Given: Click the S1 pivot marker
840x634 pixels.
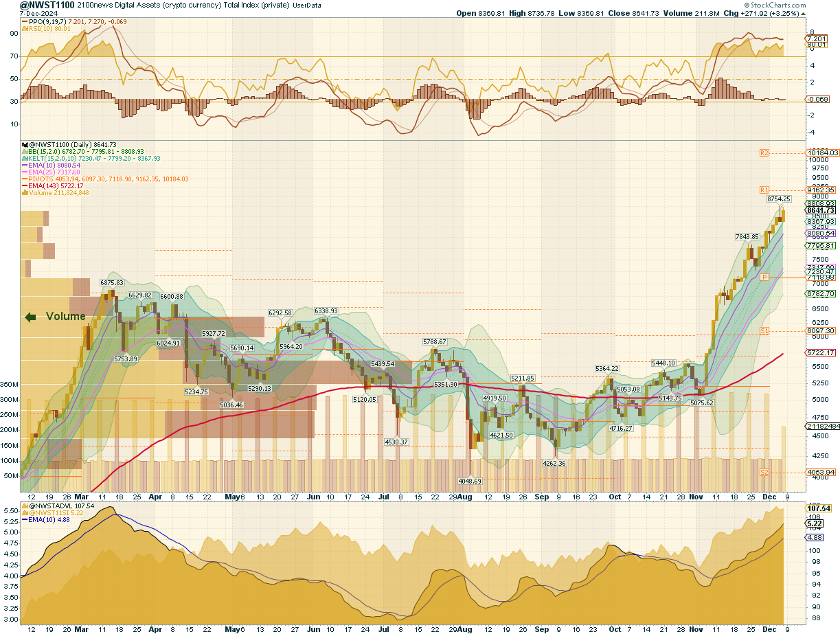Looking at the screenshot, I should (x=764, y=331).
